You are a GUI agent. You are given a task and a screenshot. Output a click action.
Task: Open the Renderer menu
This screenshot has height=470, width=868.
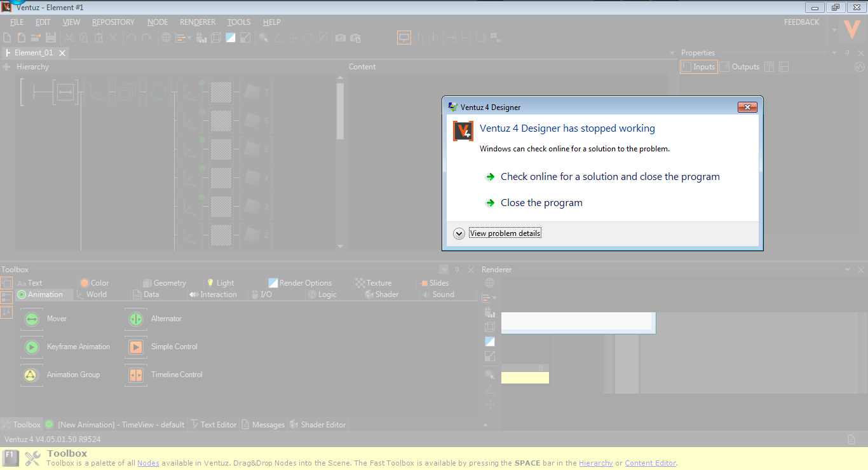coord(198,22)
